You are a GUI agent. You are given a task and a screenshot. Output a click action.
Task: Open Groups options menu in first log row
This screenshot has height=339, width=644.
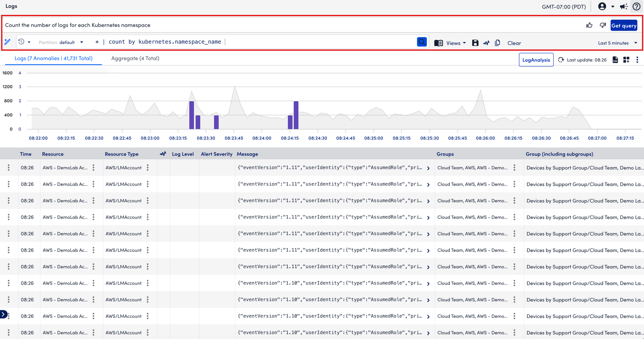coord(514,168)
